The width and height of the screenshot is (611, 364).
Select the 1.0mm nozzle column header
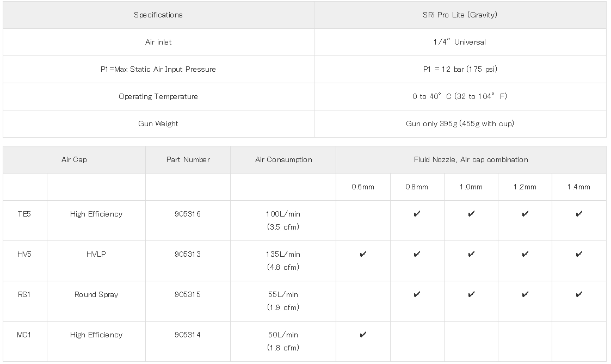471,187
